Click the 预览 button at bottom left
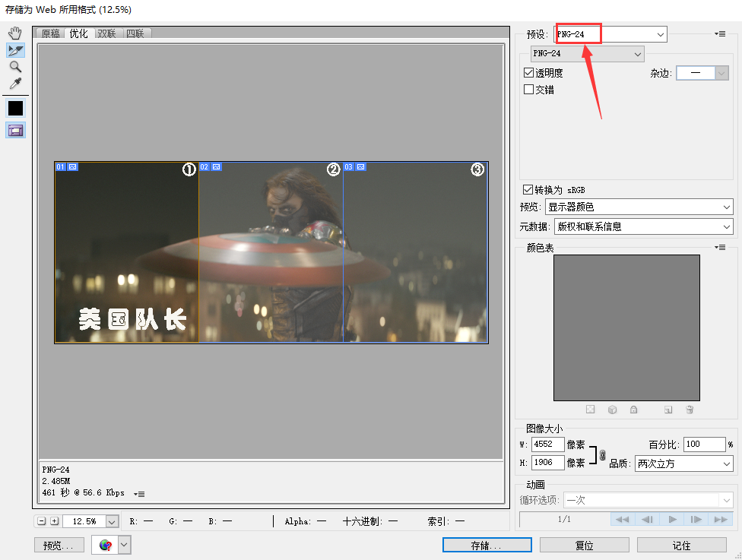 pos(59,545)
